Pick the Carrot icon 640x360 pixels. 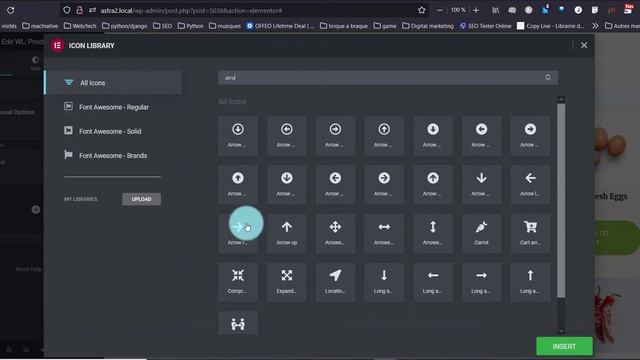tap(481, 233)
